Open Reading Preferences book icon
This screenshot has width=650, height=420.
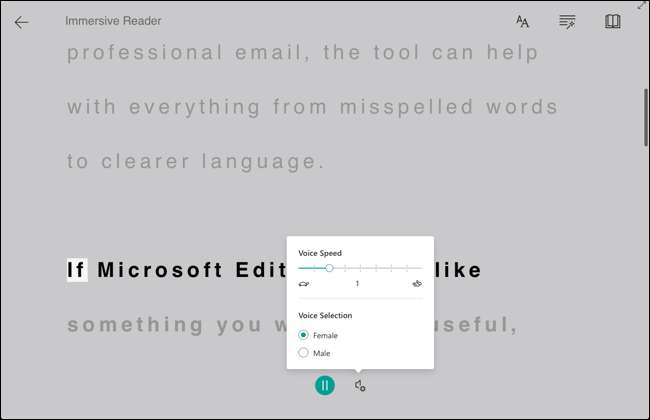pos(612,22)
